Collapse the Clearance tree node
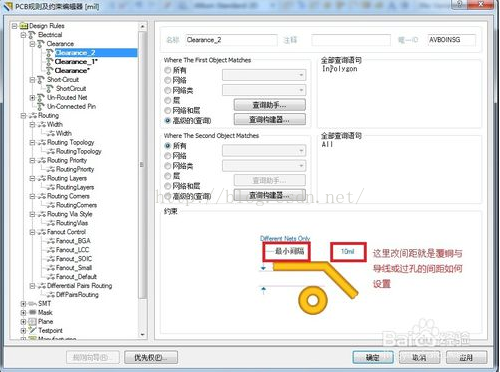500x372 pixels. coord(32,44)
